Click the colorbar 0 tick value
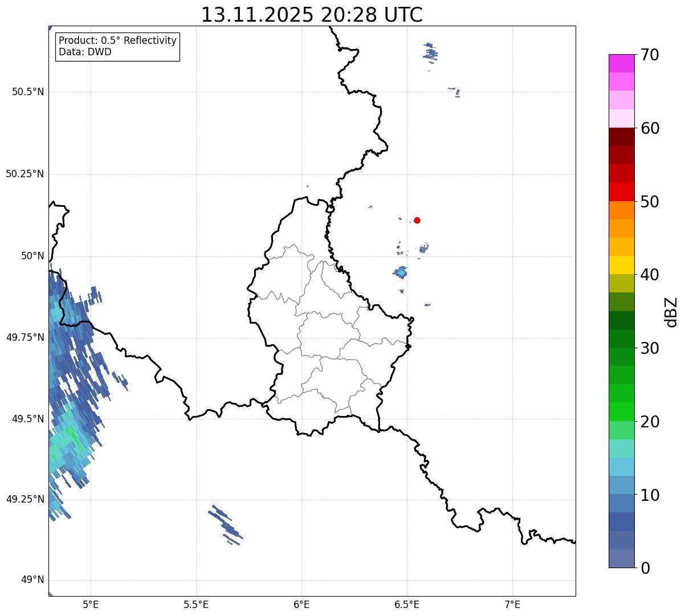The image size is (685, 616). click(645, 568)
